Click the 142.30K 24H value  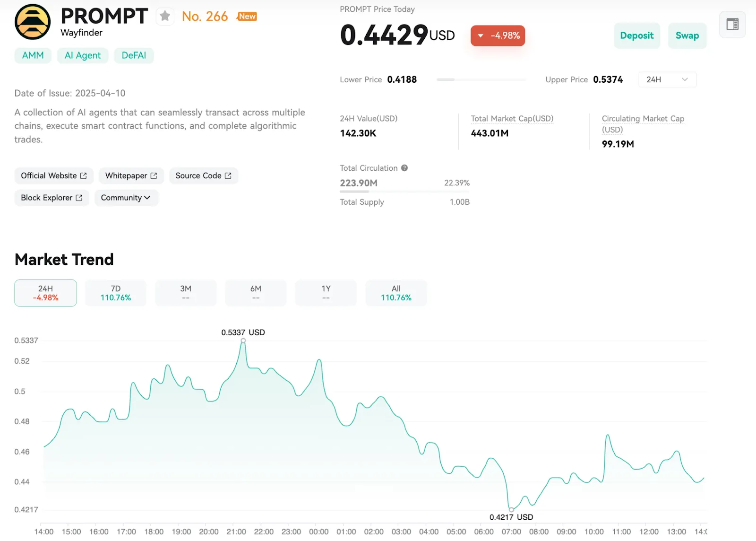[x=358, y=133]
